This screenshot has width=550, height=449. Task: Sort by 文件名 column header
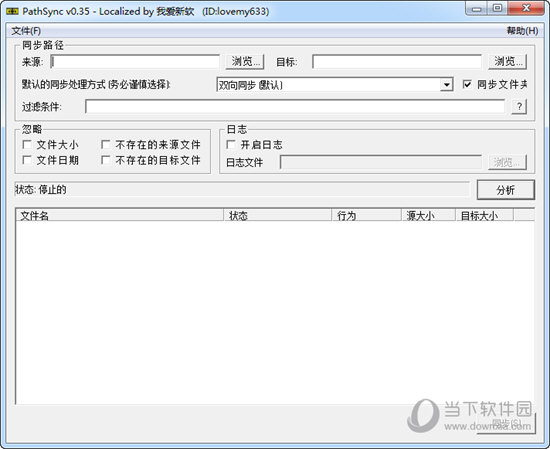click(119, 215)
